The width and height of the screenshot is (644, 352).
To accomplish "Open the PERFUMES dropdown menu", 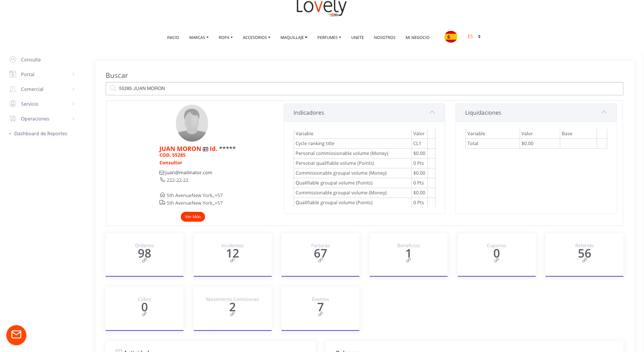I will pos(329,38).
